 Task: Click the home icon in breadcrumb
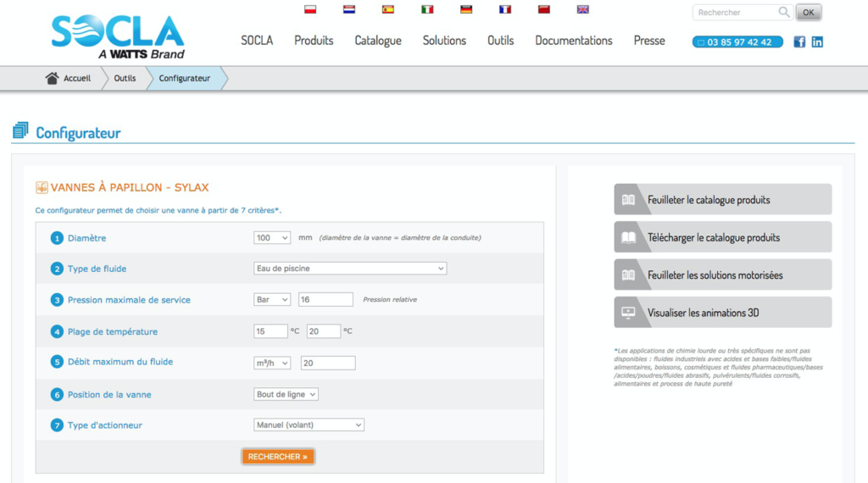[x=52, y=78]
